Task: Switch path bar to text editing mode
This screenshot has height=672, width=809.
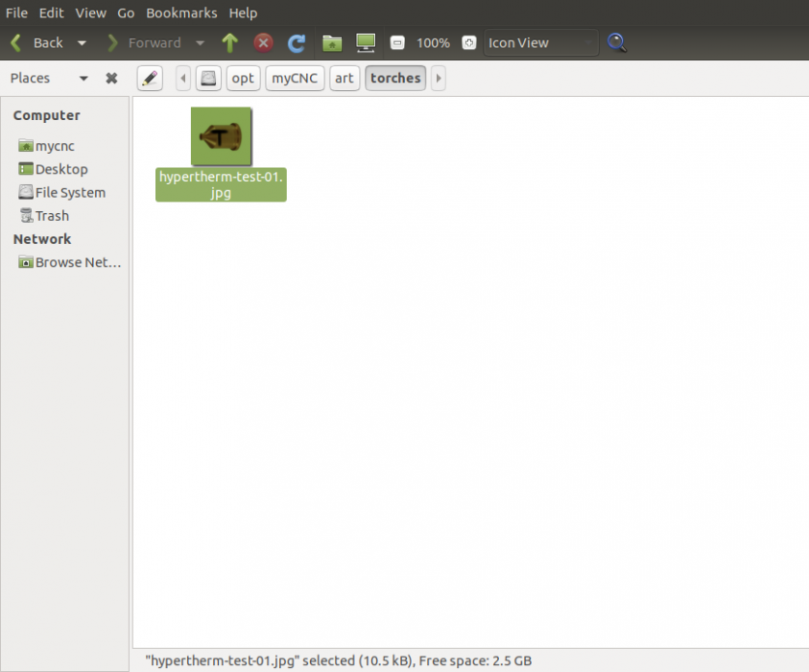Action: point(149,78)
